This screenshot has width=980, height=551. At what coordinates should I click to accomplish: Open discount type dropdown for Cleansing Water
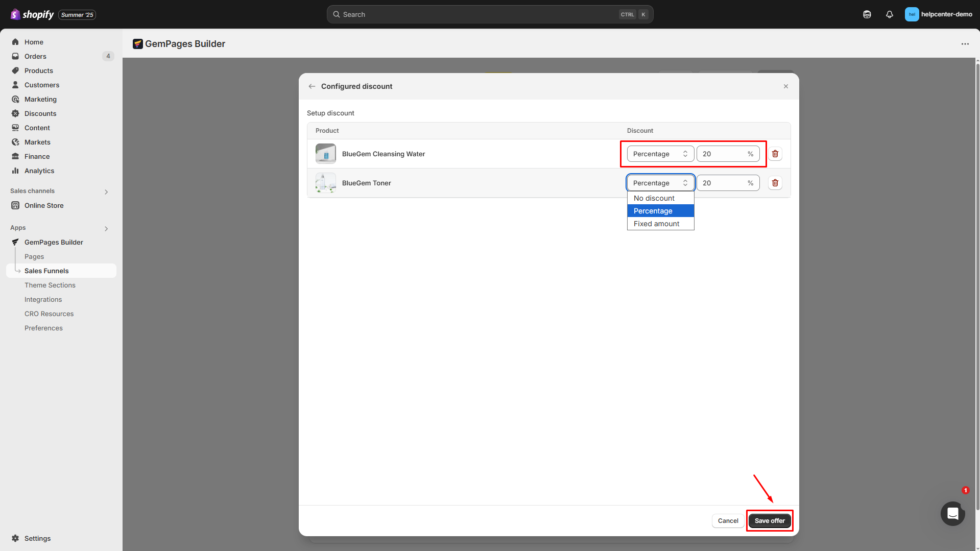[660, 154]
